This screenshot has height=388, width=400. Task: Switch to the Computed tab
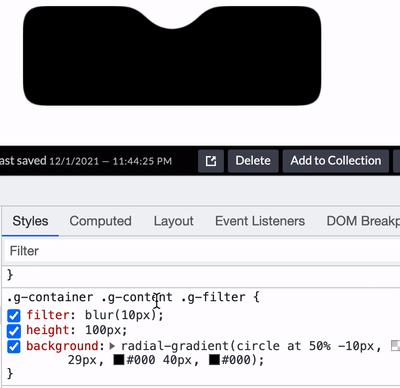[100, 221]
